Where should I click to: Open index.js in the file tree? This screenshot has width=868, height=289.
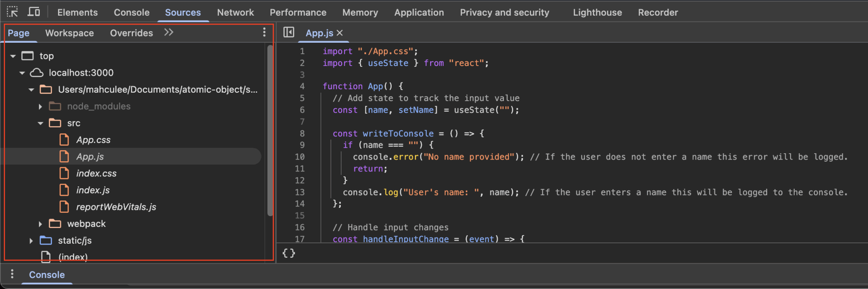[93, 190]
